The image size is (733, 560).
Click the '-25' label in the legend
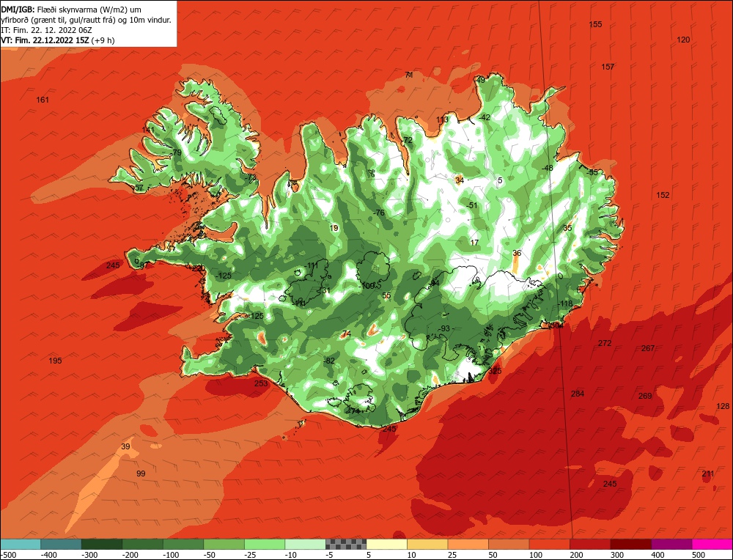tap(251, 555)
